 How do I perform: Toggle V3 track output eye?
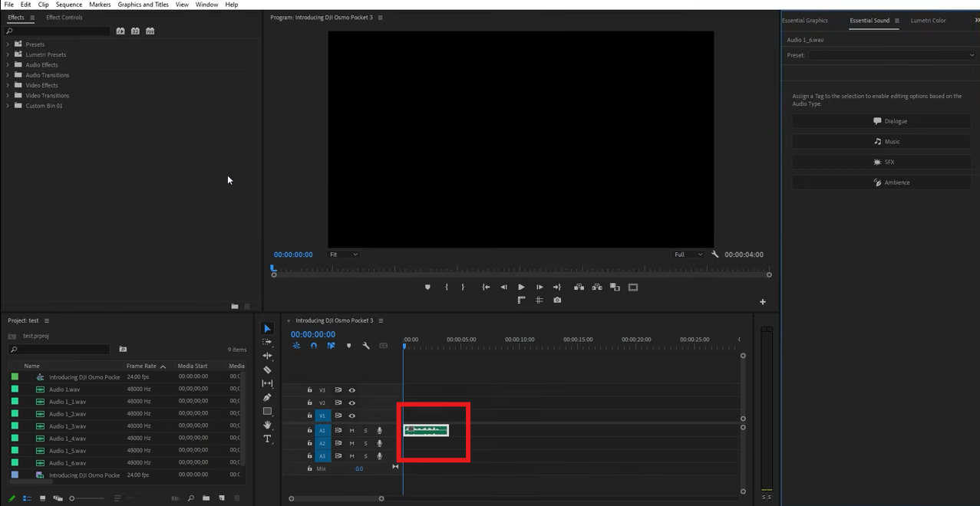352,390
